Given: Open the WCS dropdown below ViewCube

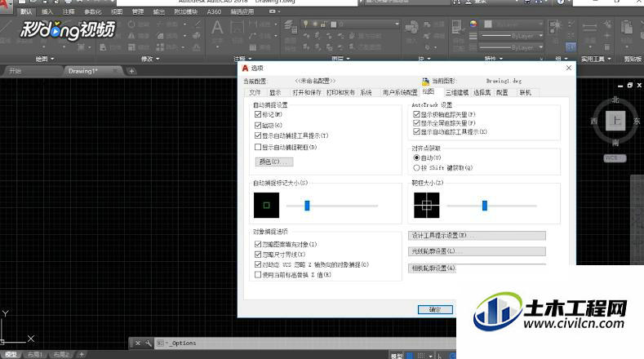Looking at the screenshot, I should coord(615,158).
